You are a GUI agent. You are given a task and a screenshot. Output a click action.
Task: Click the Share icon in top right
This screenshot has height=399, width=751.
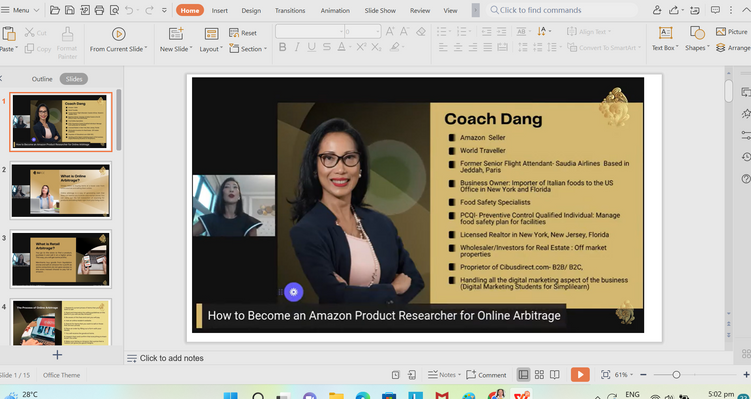pos(673,10)
